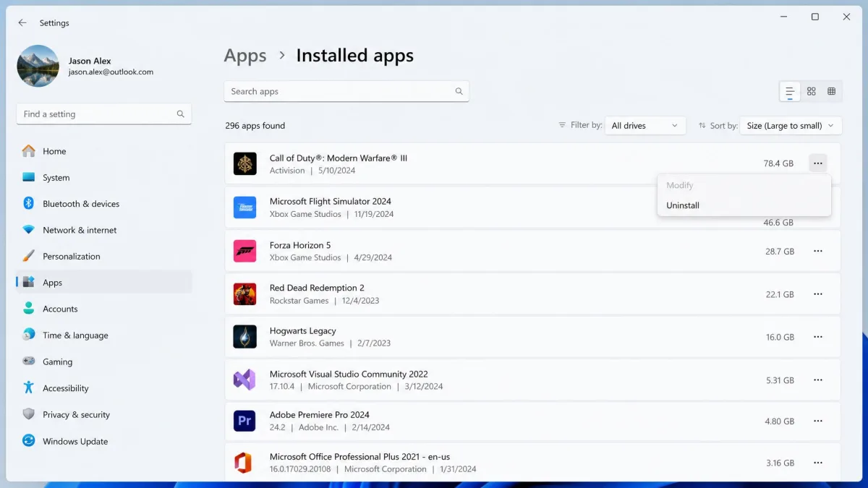Image resolution: width=868 pixels, height=488 pixels.
Task: Open the Sort by Size dropdown
Action: 791,126
